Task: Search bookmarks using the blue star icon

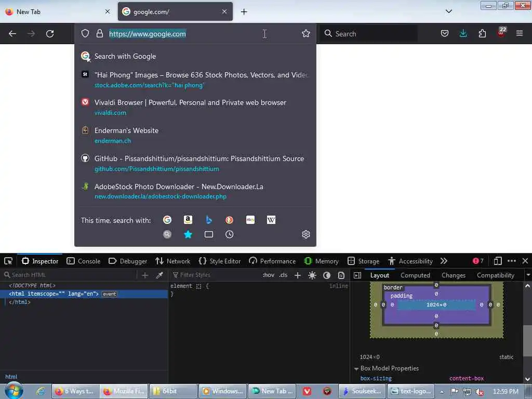Action: pos(188,234)
